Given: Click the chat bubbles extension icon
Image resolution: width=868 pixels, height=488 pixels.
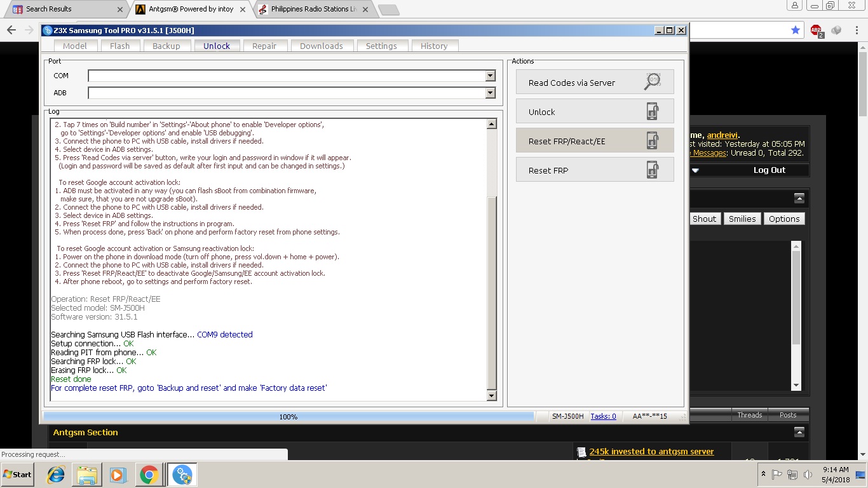Looking at the screenshot, I should click(x=836, y=30).
